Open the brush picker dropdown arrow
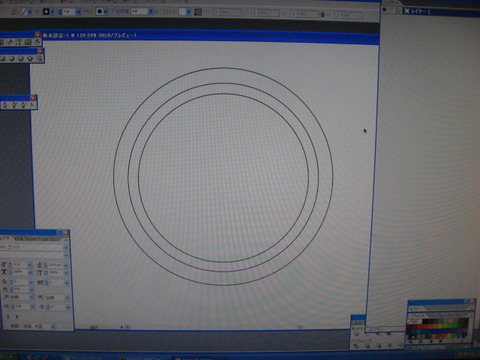This screenshot has height=360, width=480. [106, 12]
